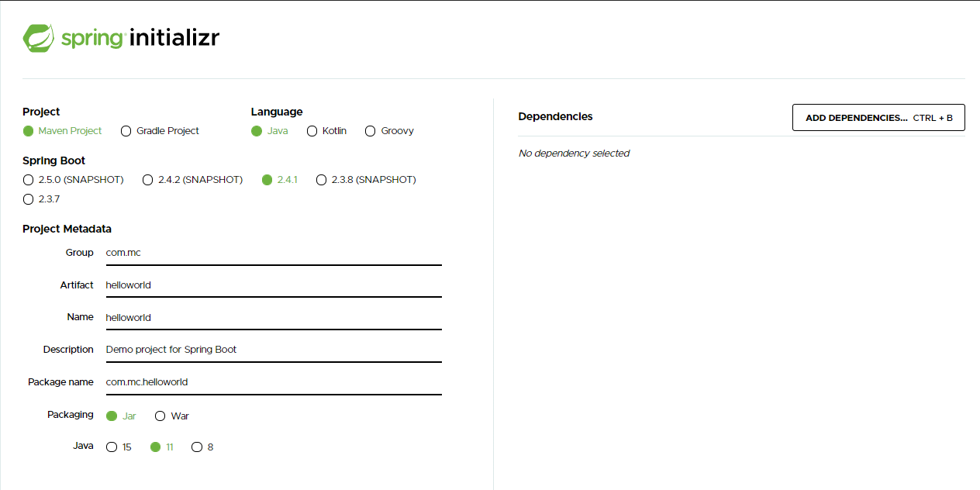Pick Spring Boot version 2.3.7
The height and width of the screenshot is (490, 980).
pos(41,199)
